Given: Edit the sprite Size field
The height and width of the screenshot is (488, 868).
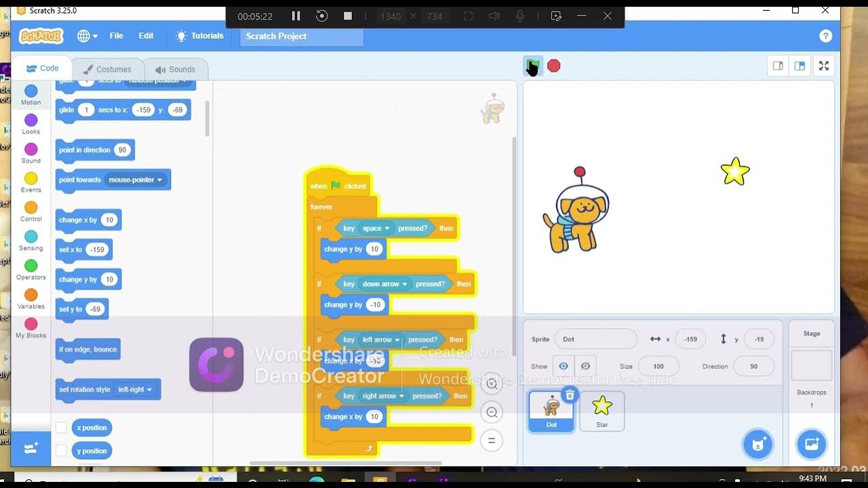Looking at the screenshot, I should (658, 366).
